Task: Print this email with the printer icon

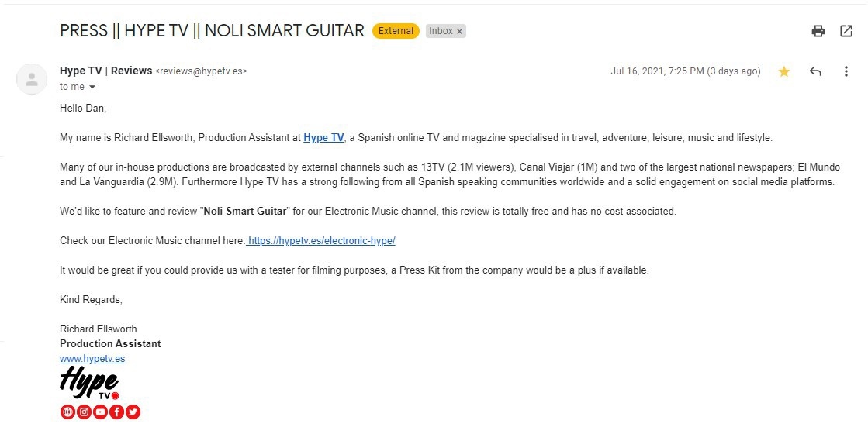Action: tap(818, 31)
